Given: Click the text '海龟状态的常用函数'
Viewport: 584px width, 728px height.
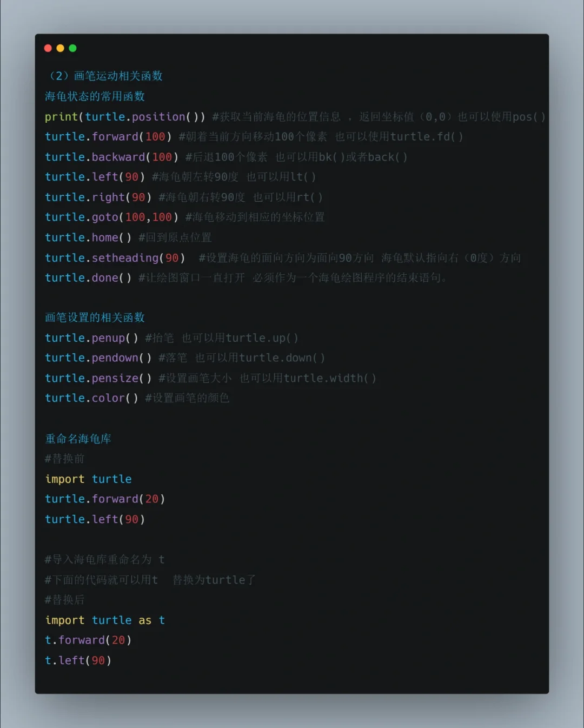Looking at the screenshot, I should [95, 96].
